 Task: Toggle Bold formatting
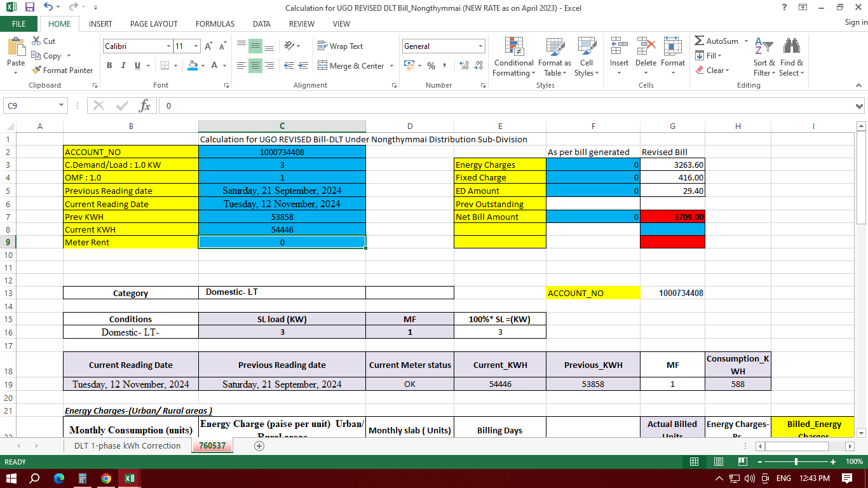109,65
